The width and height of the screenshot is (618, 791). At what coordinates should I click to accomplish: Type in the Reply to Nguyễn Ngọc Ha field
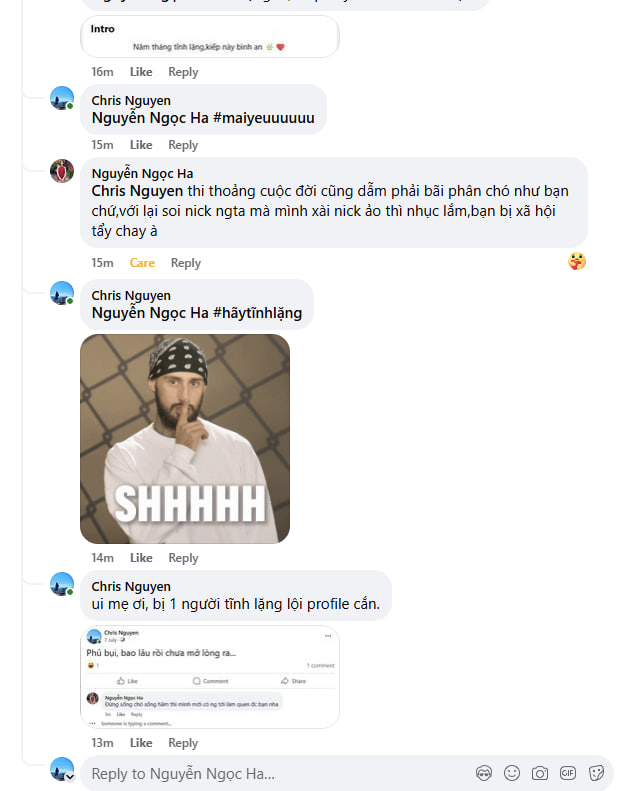pyautogui.click(x=270, y=773)
